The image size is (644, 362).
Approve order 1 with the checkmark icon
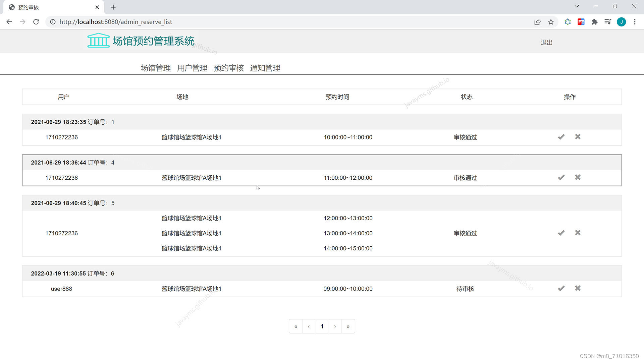[x=561, y=137]
